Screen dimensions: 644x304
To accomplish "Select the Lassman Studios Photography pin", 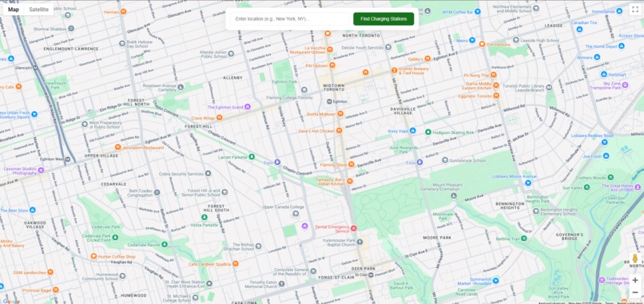I will click(41, 170).
